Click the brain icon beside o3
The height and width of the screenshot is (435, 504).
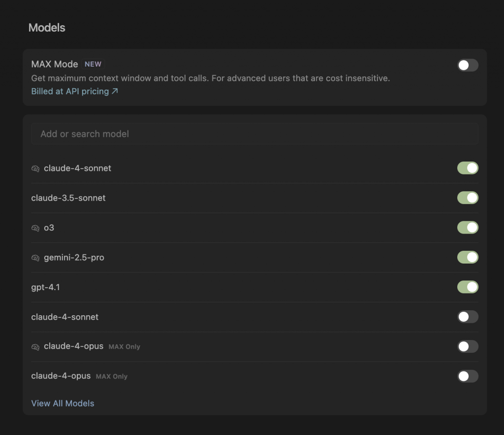35,228
